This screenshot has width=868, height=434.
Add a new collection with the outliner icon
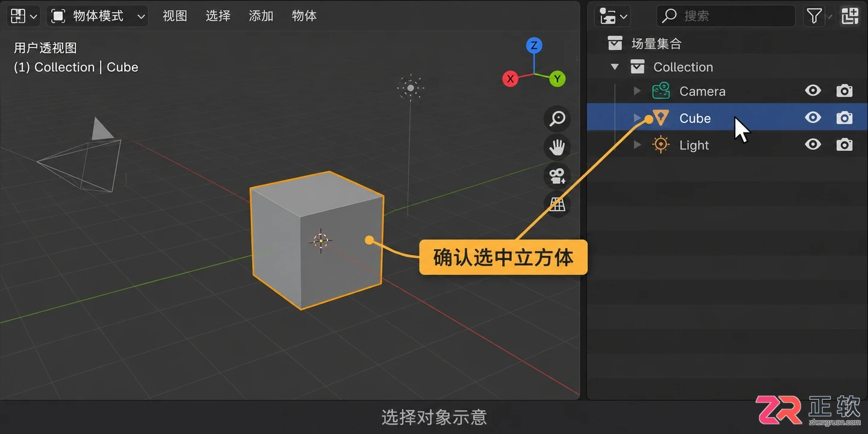pos(850,16)
